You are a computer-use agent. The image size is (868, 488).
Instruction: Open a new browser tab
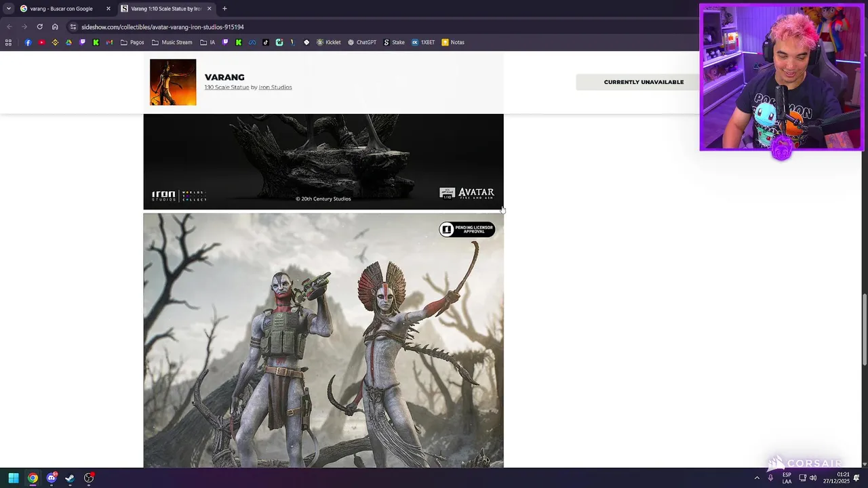pyautogui.click(x=224, y=9)
